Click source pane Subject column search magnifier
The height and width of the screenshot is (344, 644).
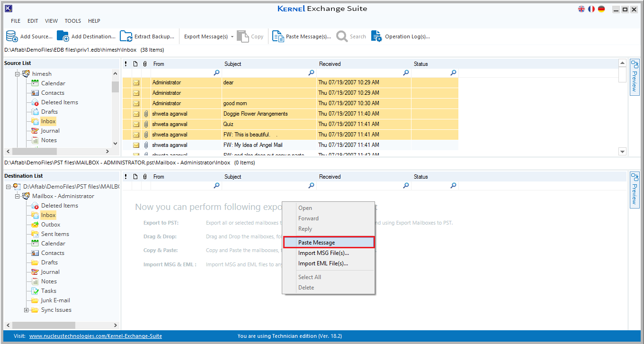[x=311, y=73]
